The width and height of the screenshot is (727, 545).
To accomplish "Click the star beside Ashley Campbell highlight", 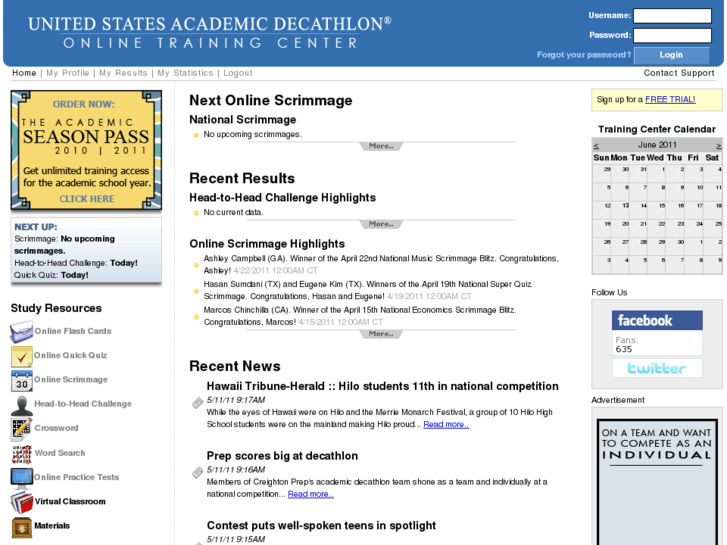I will point(196,265).
